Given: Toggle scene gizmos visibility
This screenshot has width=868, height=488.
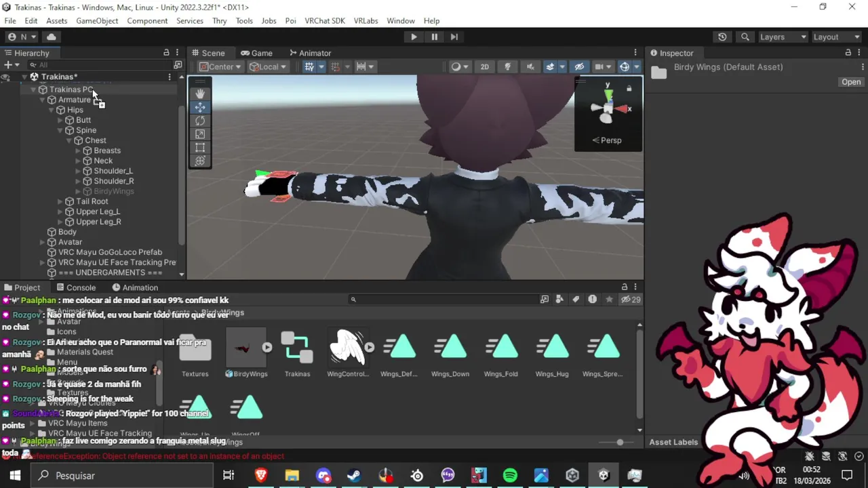Looking at the screenshot, I should click(625, 66).
